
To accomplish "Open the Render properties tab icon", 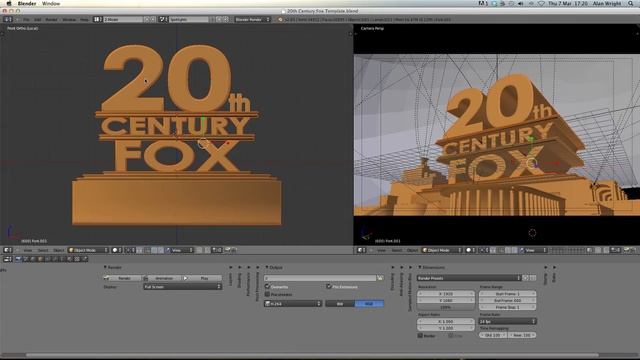I will [x=18, y=259].
